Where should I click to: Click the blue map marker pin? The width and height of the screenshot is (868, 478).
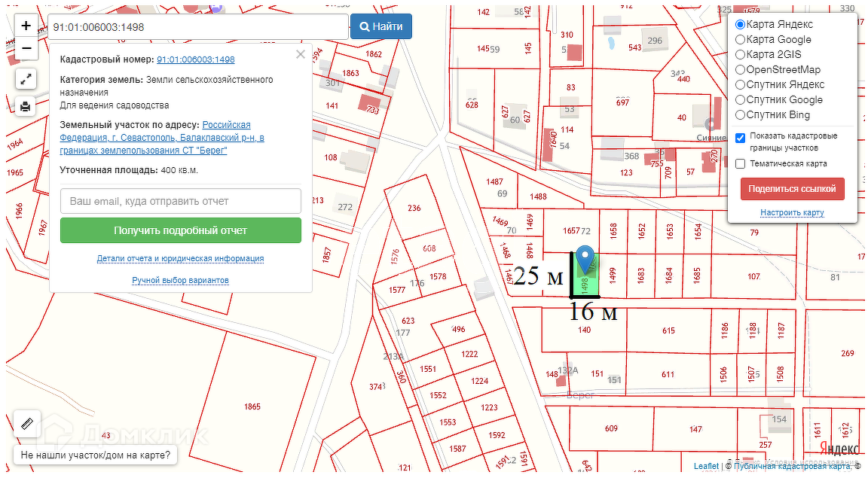[585, 260]
